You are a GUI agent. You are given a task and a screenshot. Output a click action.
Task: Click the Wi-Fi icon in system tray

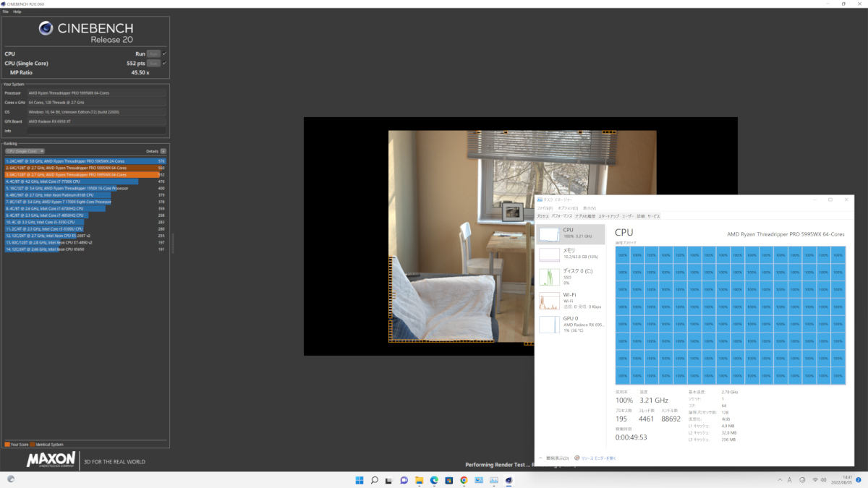(815, 480)
